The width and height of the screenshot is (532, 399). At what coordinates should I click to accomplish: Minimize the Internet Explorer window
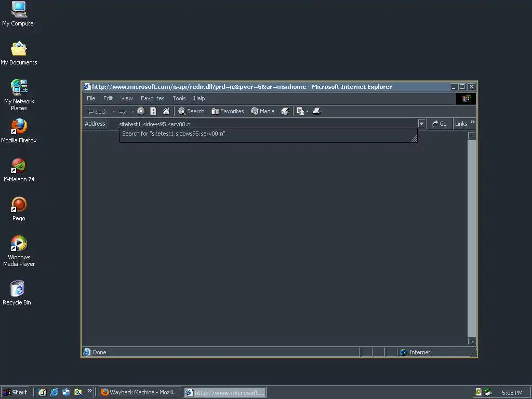coord(453,87)
